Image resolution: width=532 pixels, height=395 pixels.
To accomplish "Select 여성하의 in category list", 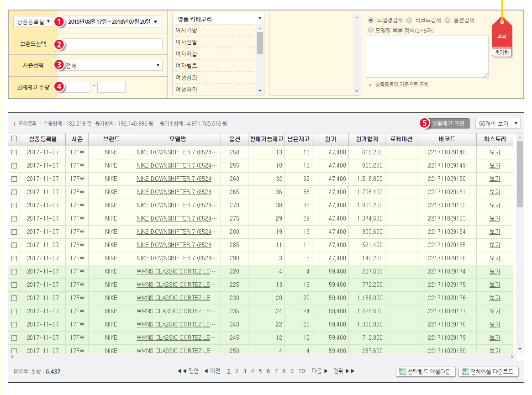I will (215, 90).
